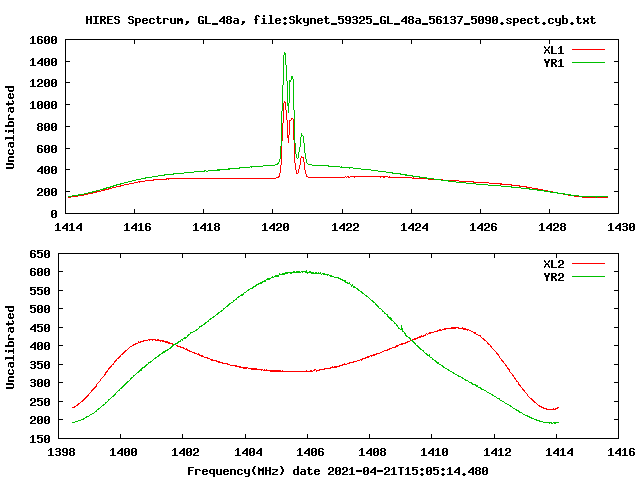This screenshot has width=640, height=480.
Task: Click the HIRES Spectrum title text
Action: click(340, 20)
